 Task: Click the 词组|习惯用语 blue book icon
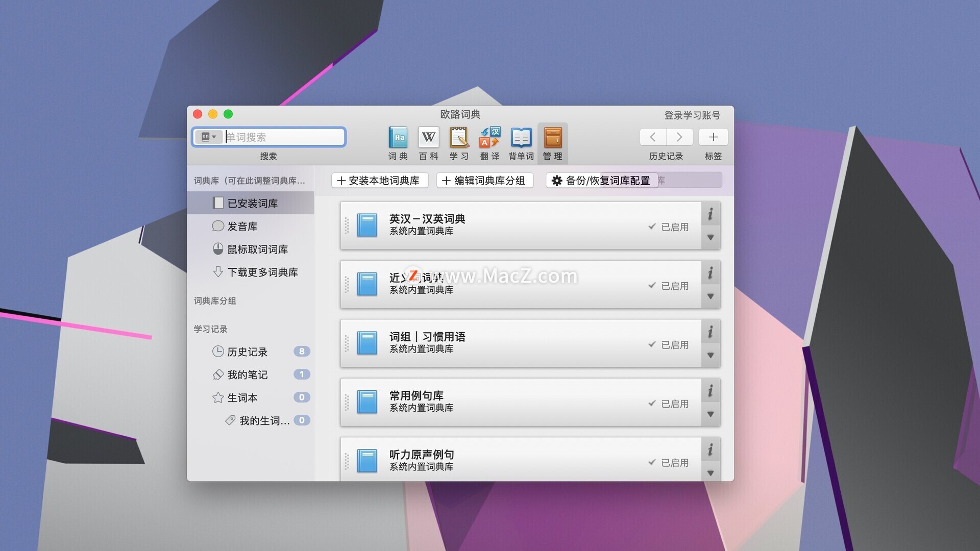click(x=367, y=343)
